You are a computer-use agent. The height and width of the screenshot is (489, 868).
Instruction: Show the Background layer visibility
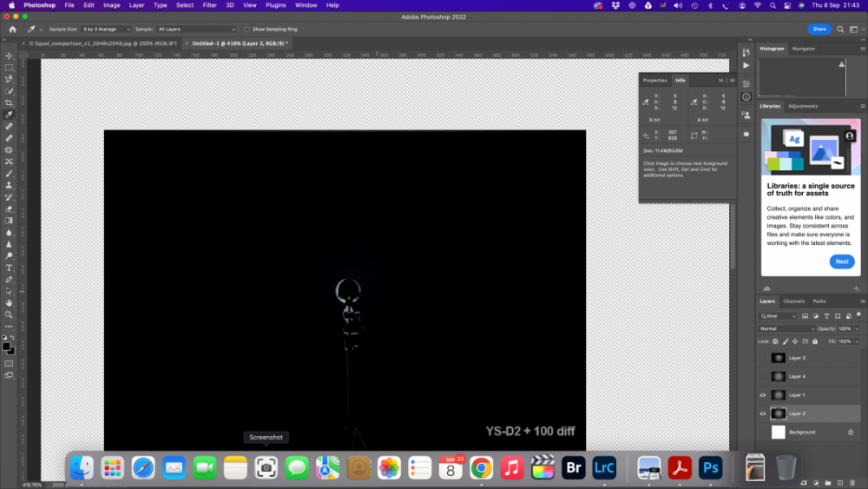tap(763, 432)
